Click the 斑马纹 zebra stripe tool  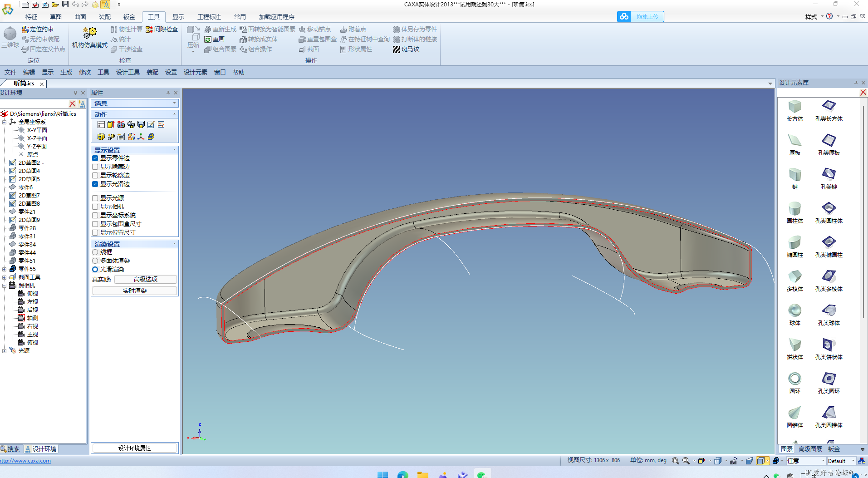click(406, 49)
